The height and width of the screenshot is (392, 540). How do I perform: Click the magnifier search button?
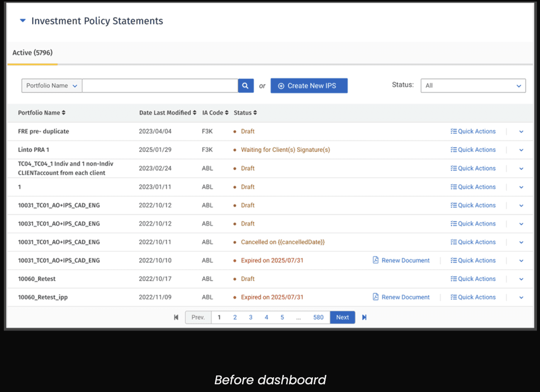[246, 86]
